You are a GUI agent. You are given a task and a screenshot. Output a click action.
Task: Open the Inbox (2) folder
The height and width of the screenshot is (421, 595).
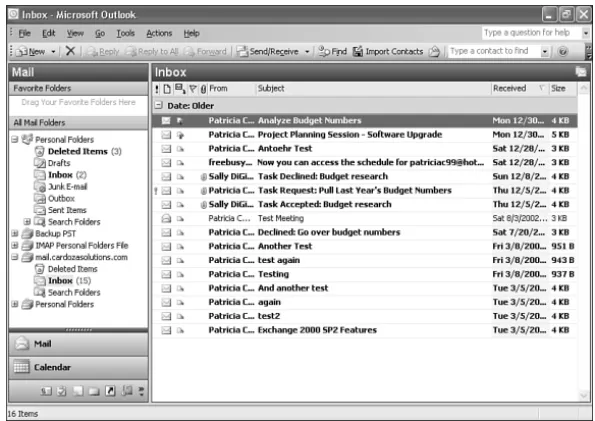(60, 175)
